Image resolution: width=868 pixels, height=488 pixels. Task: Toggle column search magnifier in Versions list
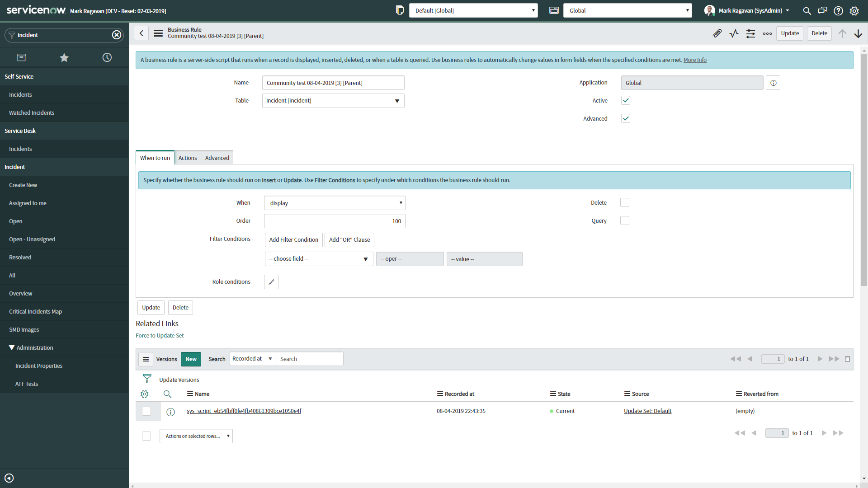pyautogui.click(x=167, y=394)
